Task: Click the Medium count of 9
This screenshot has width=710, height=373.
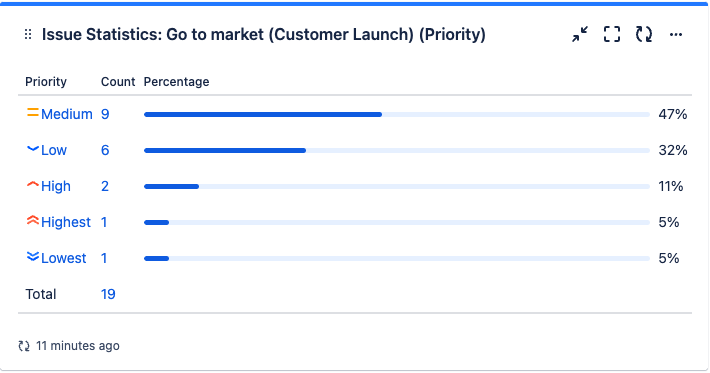Action: click(x=105, y=114)
